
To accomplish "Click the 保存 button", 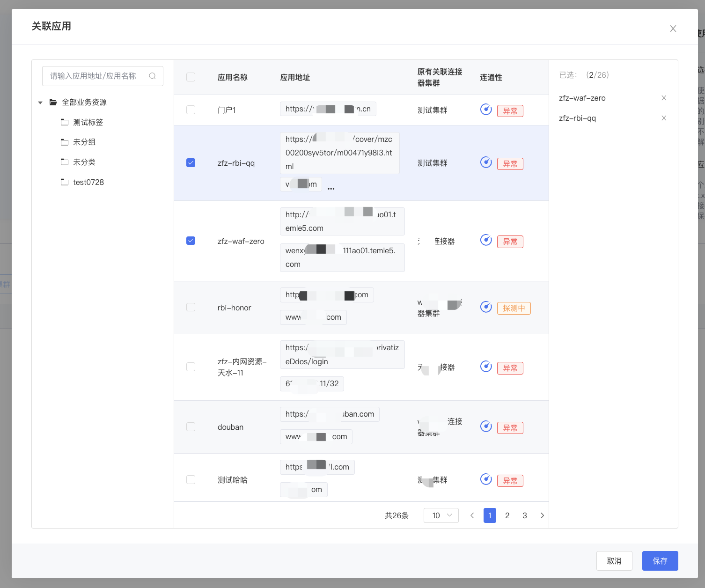I will [660, 561].
